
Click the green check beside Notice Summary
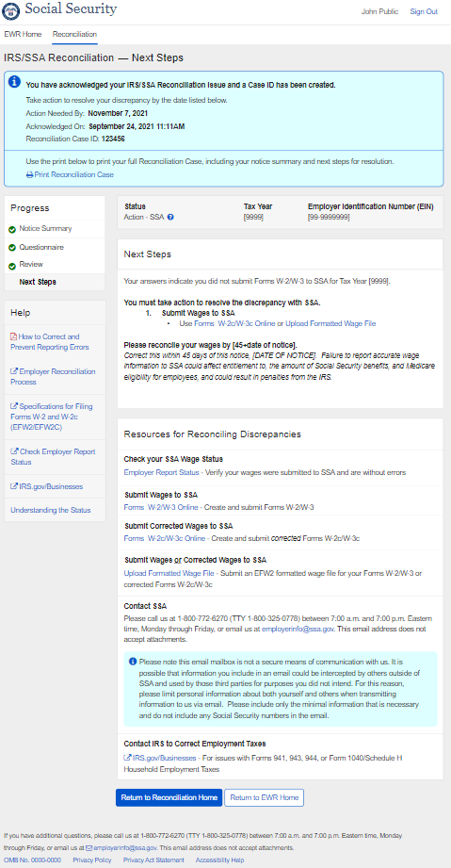tap(12, 229)
